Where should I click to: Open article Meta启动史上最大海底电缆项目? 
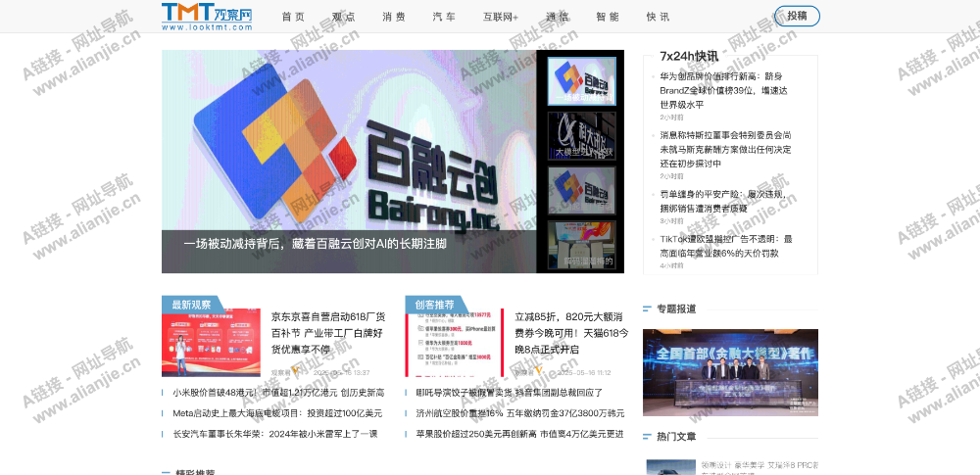coord(277,413)
